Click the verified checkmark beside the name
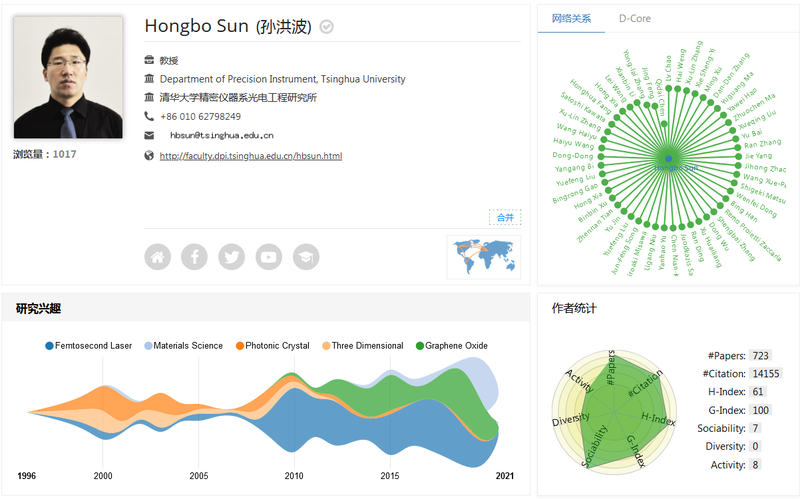The height and width of the screenshot is (499, 800). (x=327, y=27)
